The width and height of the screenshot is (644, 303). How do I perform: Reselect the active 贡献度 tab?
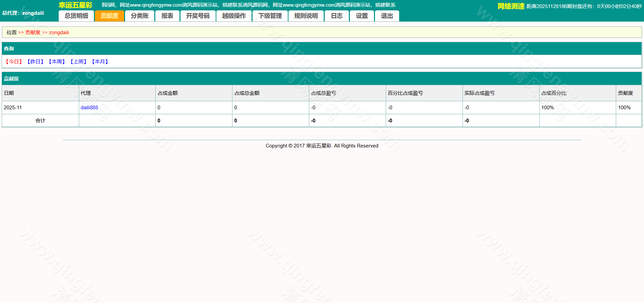click(x=109, y=16)
